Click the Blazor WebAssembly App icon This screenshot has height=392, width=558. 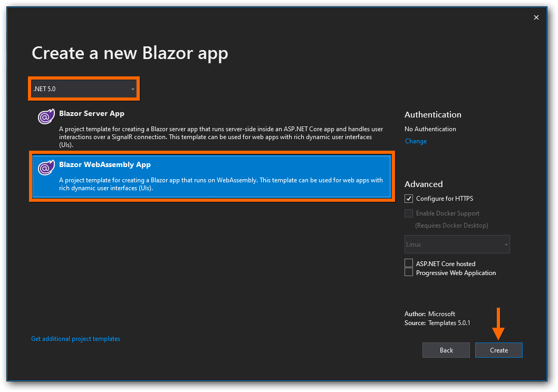(46, 168)
